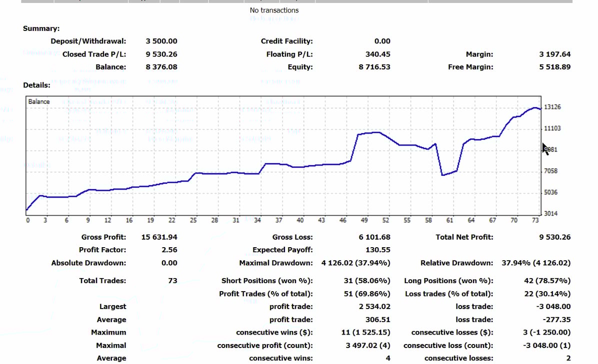Select the Equity value 8 716.53
The width and height of the screenshot is (598, 364).
click(x=374, y=67)
